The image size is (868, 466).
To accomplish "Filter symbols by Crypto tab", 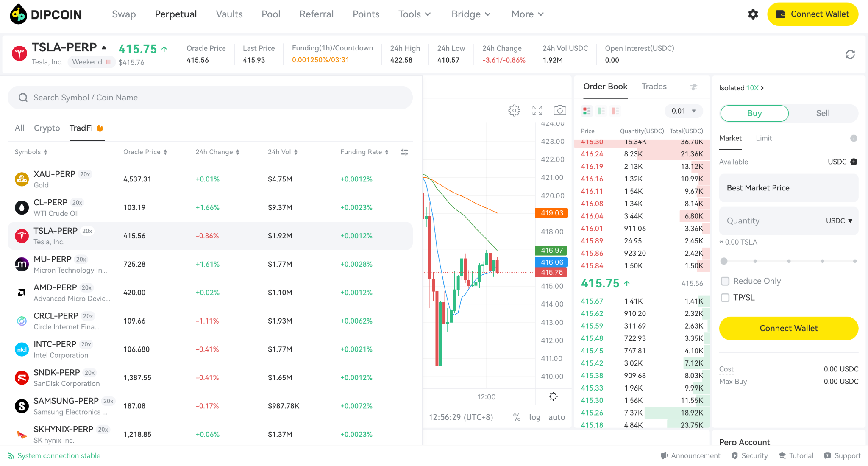I will (x=47, y=128).
